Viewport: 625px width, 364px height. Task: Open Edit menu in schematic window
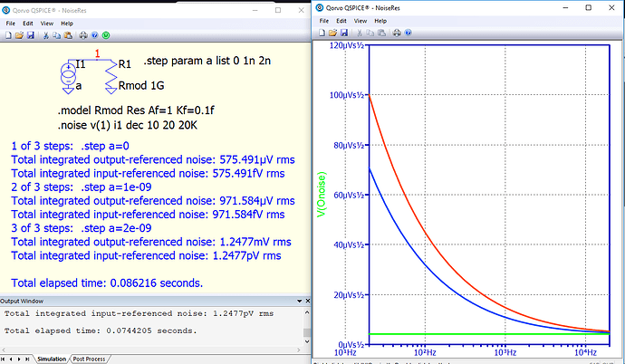(x=30, y=20)
